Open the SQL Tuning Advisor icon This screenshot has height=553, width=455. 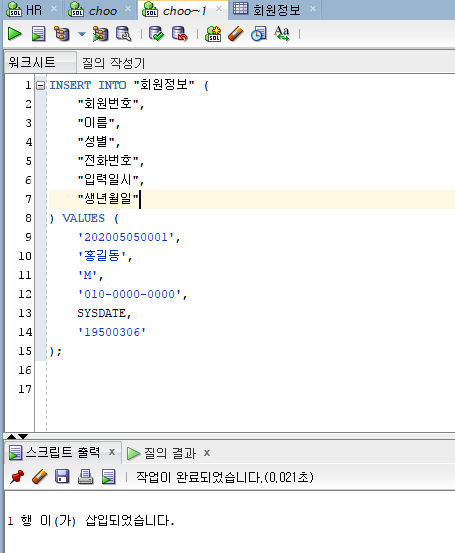coord(123,34)
